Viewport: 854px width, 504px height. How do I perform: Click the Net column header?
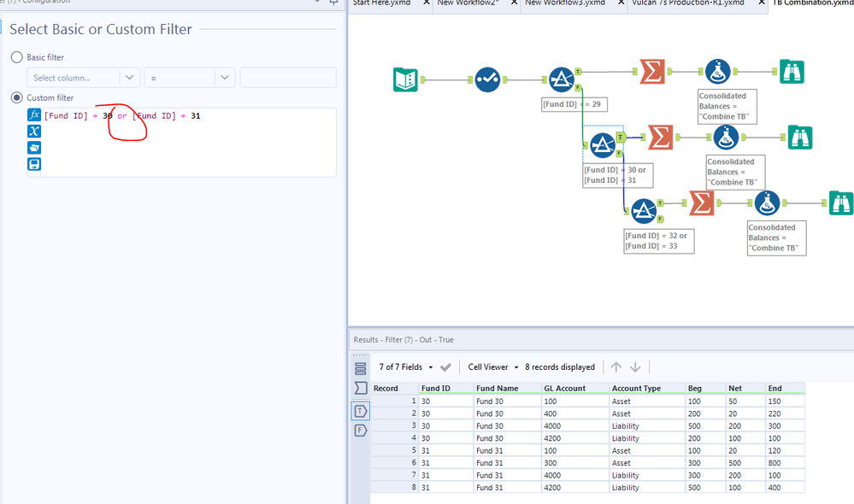[745, 388]
